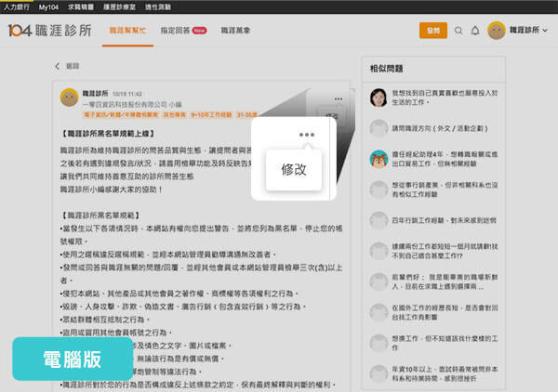
Task: Open the question 想從事行銷產業
Action: tap(445, 189)
